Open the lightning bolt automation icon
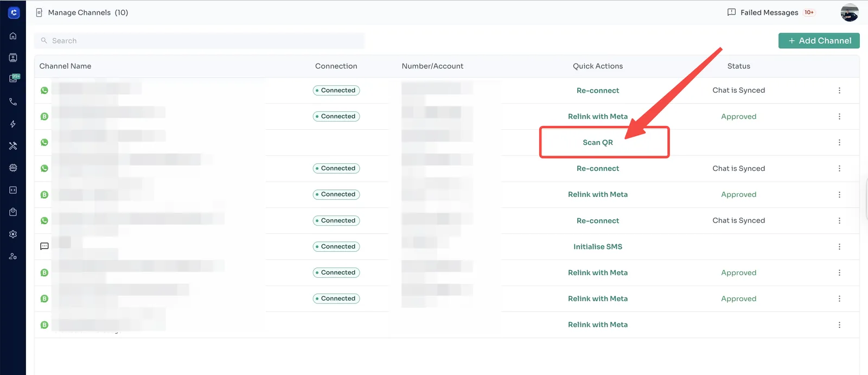 (x=13, y=124)
